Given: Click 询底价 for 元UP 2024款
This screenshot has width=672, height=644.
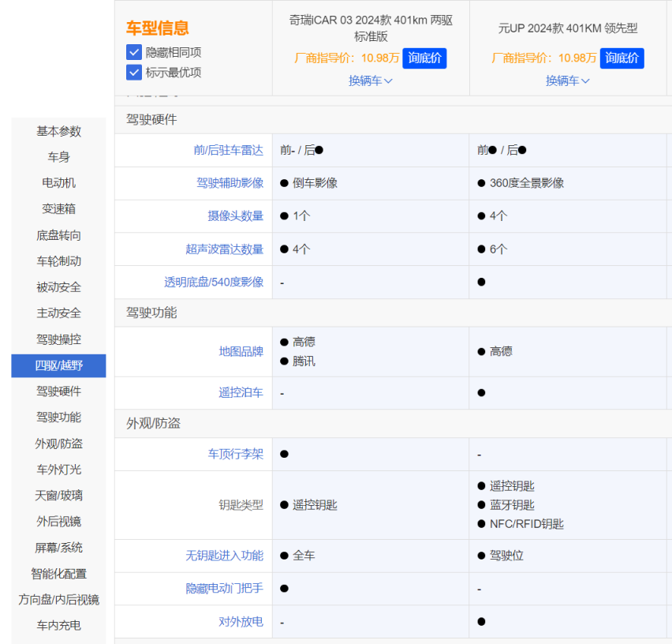Looking at the screenshot, I should pyautogui.click(x=622, y=58).
